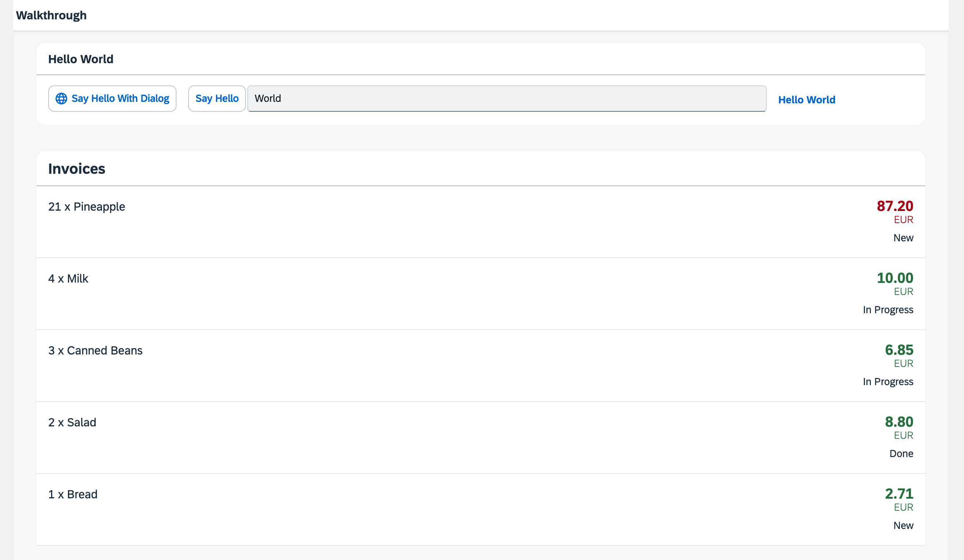Click the 10.00 EUR Milk price
Screen dimensions: 964x560
point(894,278)
